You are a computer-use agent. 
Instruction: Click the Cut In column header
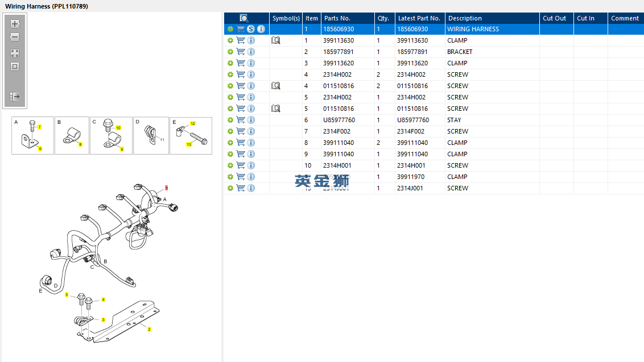click(591, 18)
